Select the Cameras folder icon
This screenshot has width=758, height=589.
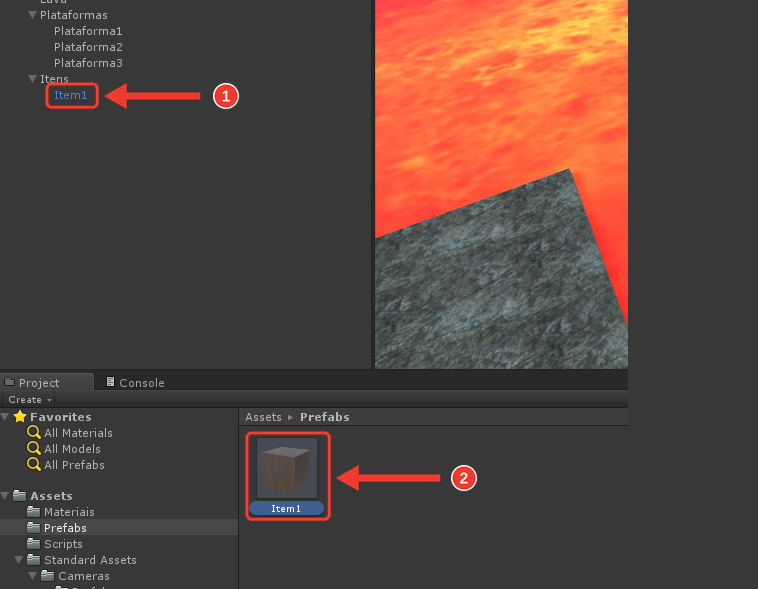[47, 575]
